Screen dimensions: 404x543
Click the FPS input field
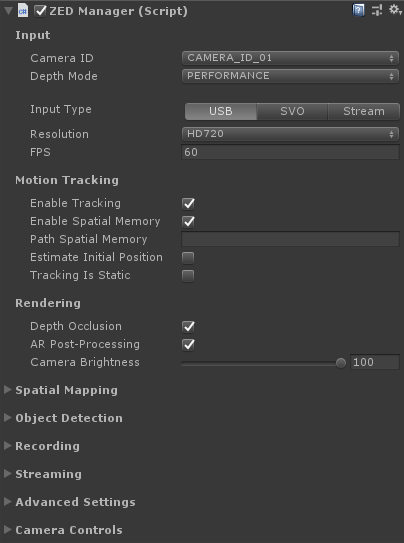290,152
